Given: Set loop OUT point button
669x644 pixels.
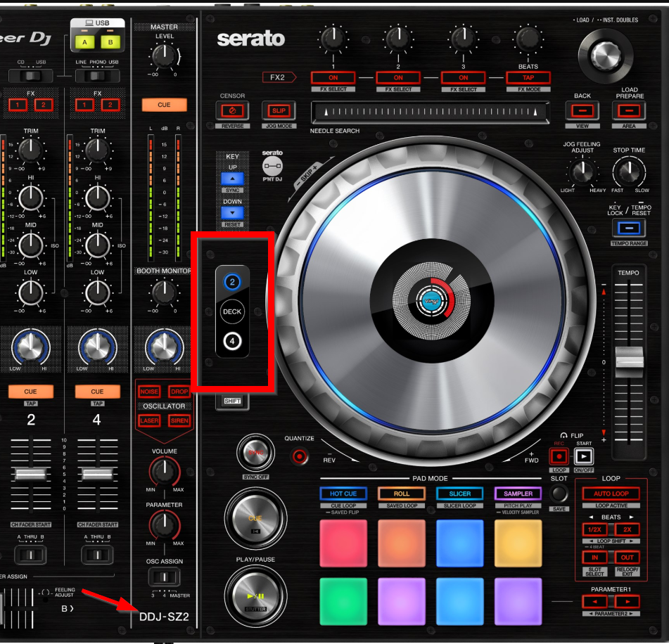Looking at the screenshot, I should coord(627,558).
